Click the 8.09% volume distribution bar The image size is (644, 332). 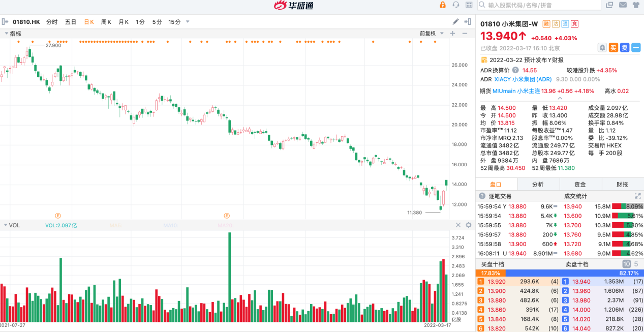(628, 206)
